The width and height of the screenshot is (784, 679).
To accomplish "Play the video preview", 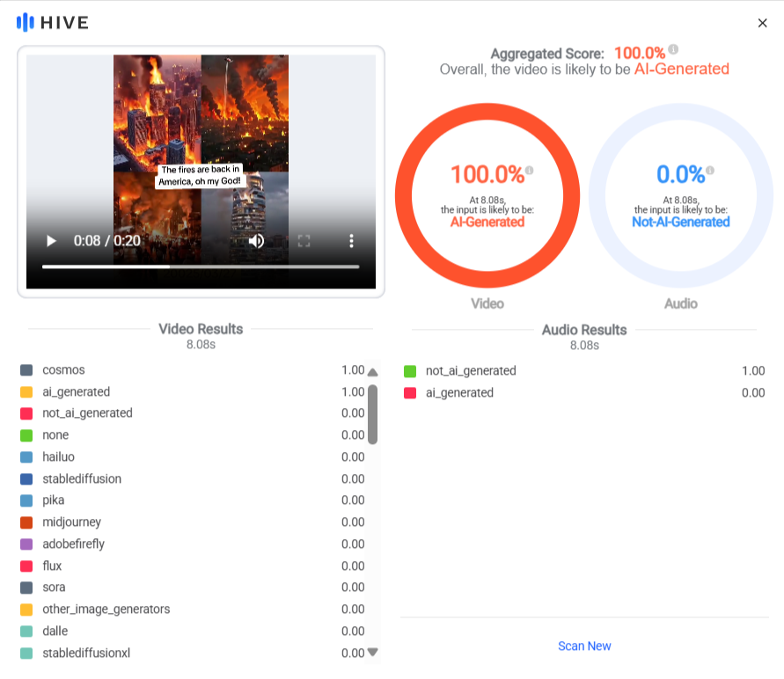I will click(51, 241).
